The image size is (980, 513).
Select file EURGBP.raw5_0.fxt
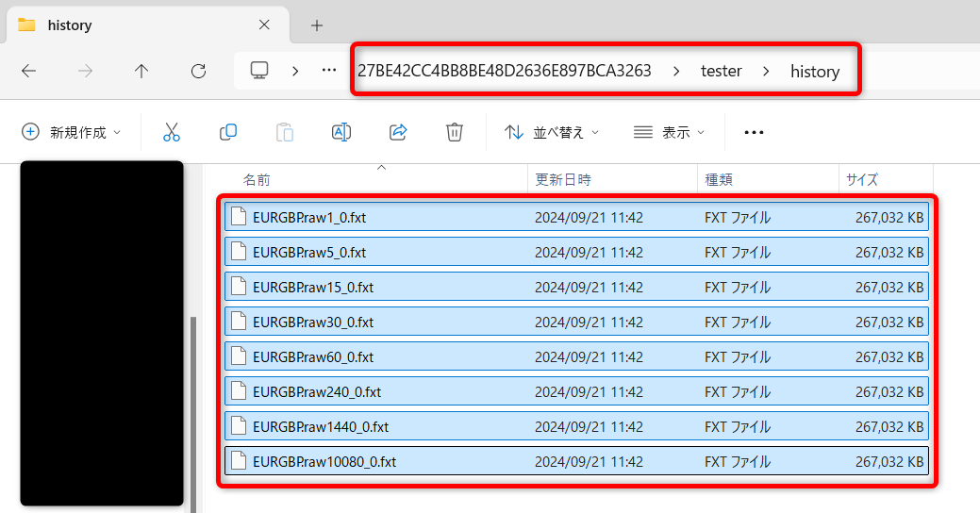[x=576, y=252]
